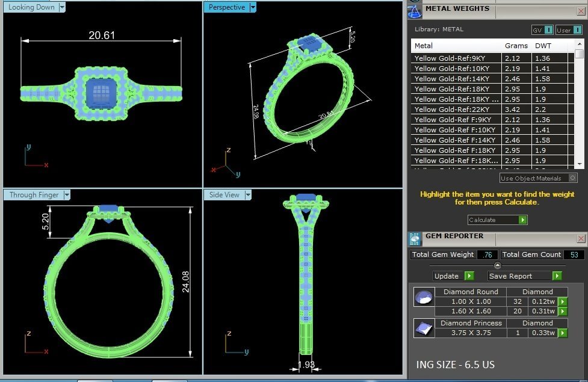Click green arrow beside 0.12tw diamond row

pos(562,302)
